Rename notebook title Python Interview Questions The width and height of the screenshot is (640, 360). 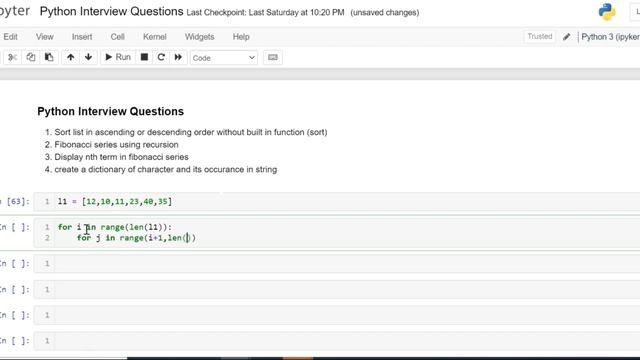pos(111,11)
